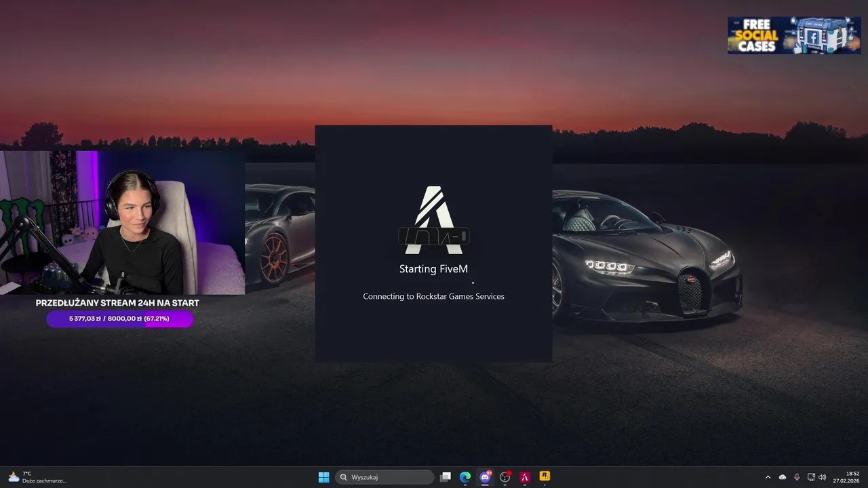Viewport: 868px width, 488px height.
Task: Click the Wyszukaj taskbar search box
Action: click(x=385, y=477)
